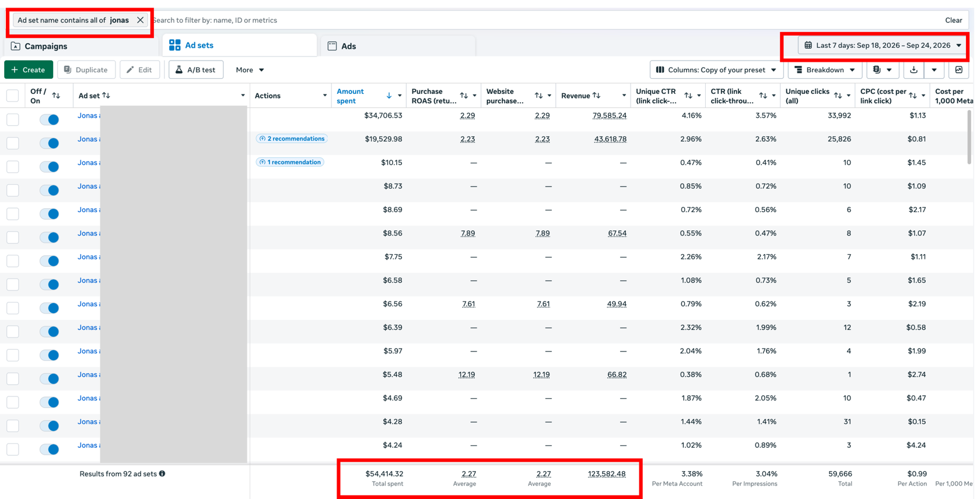
Task: Open the Actions column options arrow
Action: click(324, 96)
